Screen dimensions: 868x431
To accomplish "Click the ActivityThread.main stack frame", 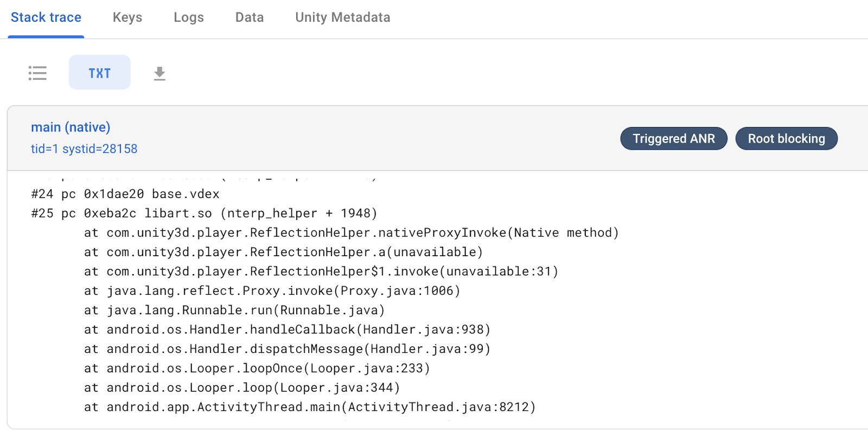I will point(309,407).
